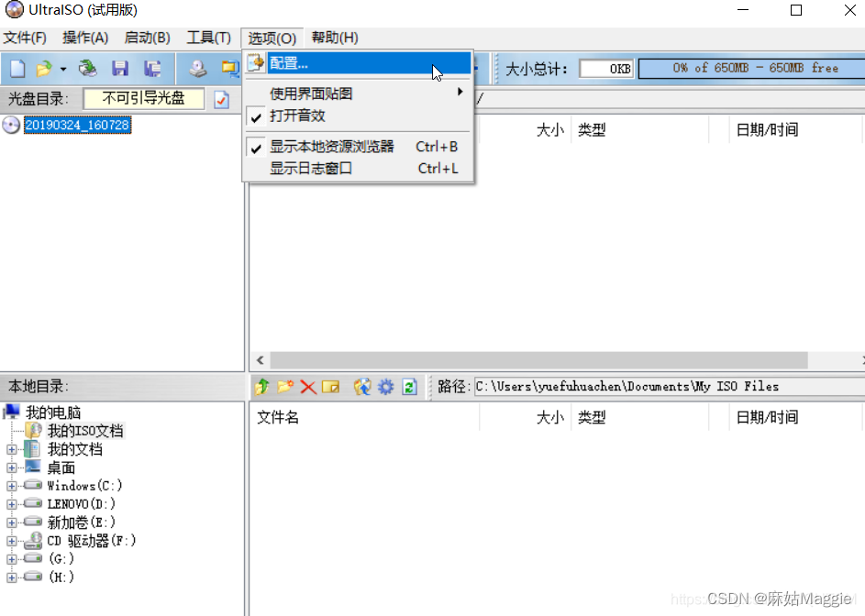This screenshot has width=865, height=616.
Task: Expand CD 驱动器(F:) node
Action: [x=12, y=541]
